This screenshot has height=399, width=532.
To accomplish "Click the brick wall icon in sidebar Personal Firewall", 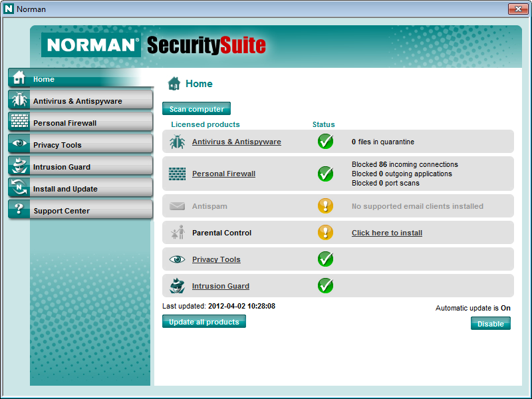I will [19, 122].
